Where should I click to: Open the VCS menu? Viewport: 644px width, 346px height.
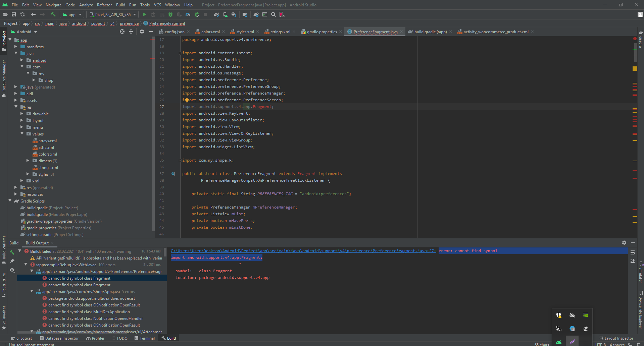pos(157,5)
